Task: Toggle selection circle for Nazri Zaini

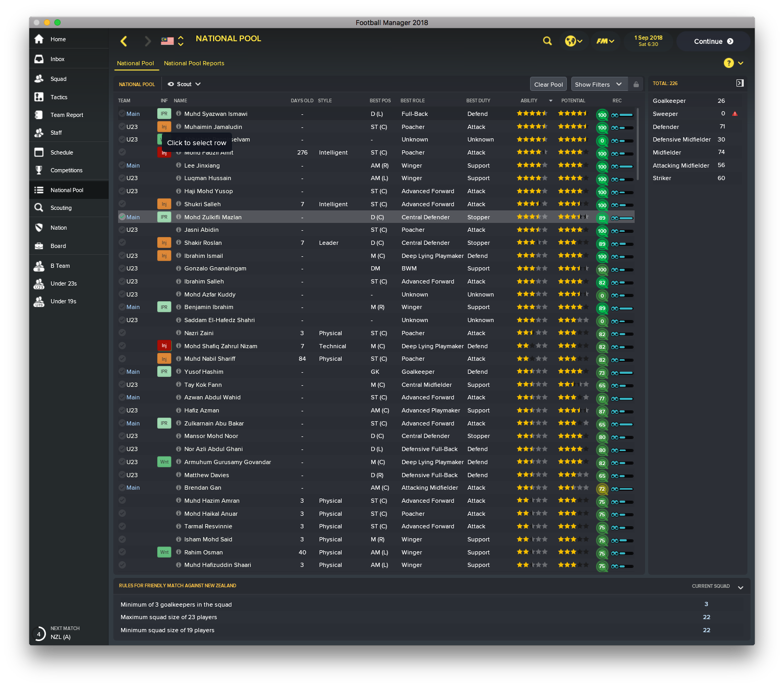Action: [122, 333]
